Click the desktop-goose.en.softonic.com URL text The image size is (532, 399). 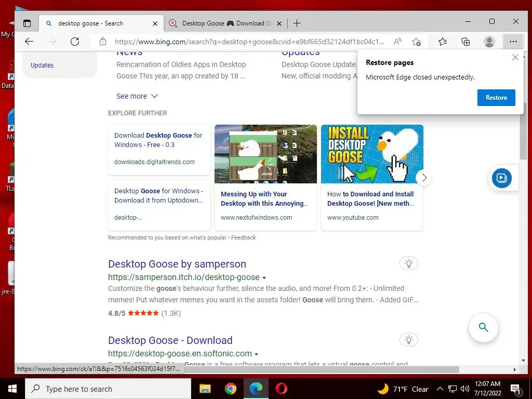click(x=180, y=353)
